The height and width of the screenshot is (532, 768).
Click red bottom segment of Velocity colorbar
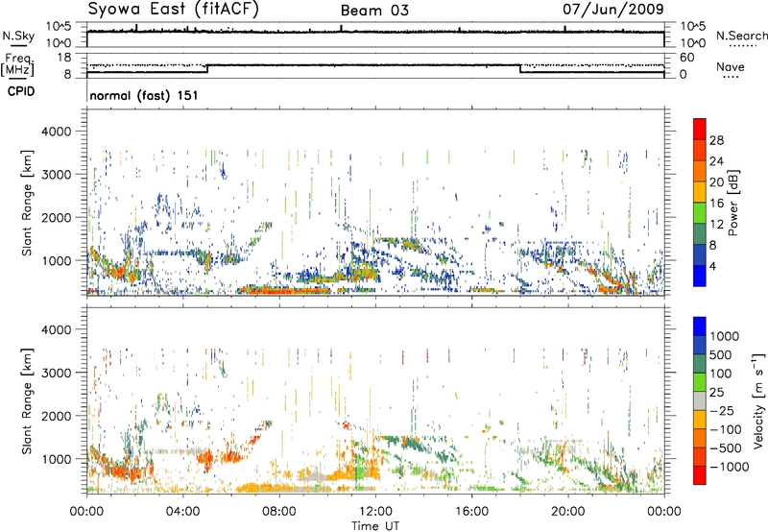(x=700, y=475)
